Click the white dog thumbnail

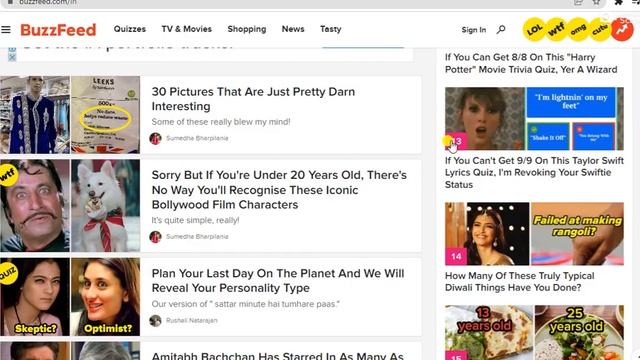click(x=106, y=205)
